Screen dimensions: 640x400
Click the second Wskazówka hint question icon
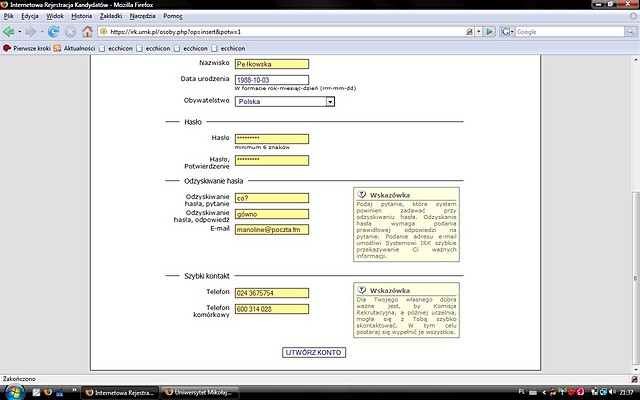coord(361,290)
